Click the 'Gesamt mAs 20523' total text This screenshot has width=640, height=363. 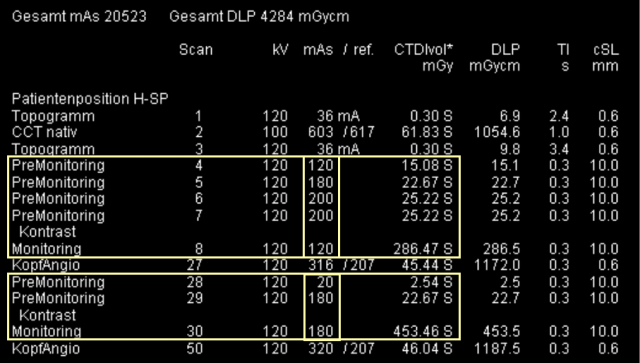(x=79, y=16)
